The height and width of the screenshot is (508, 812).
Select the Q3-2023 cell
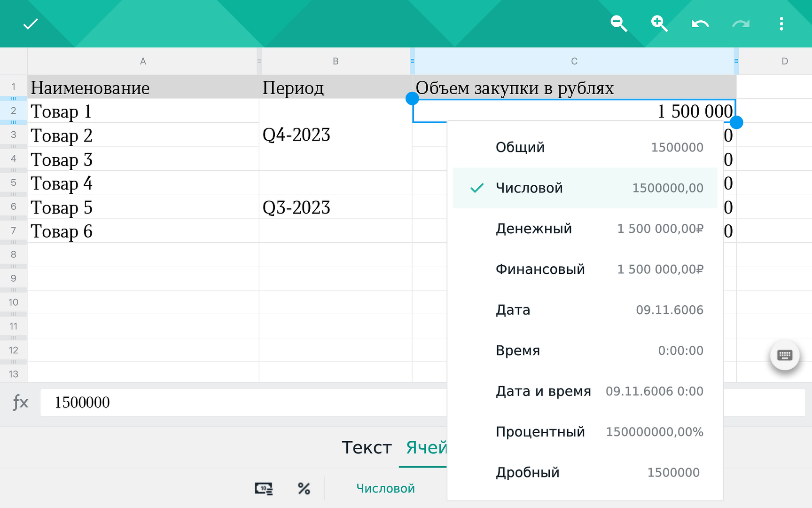pos(336,207)
